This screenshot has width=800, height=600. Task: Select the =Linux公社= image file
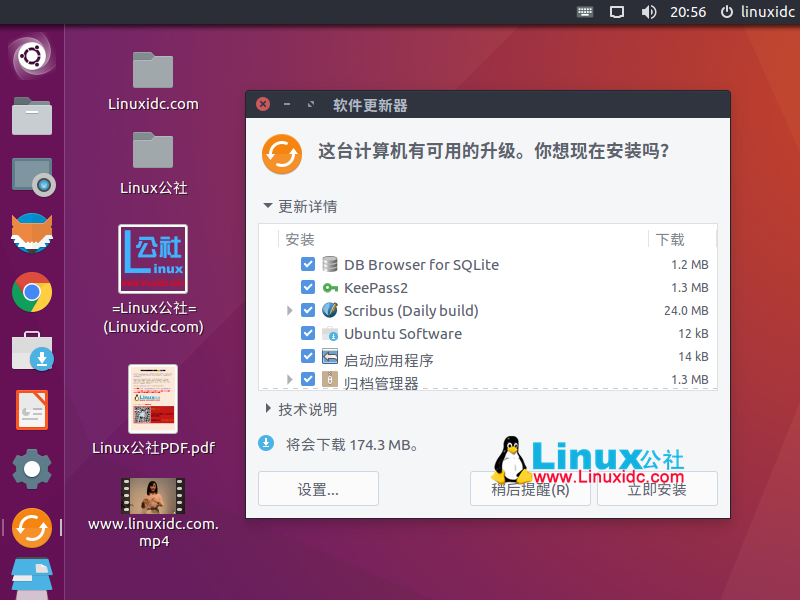(x=153, y=280)
